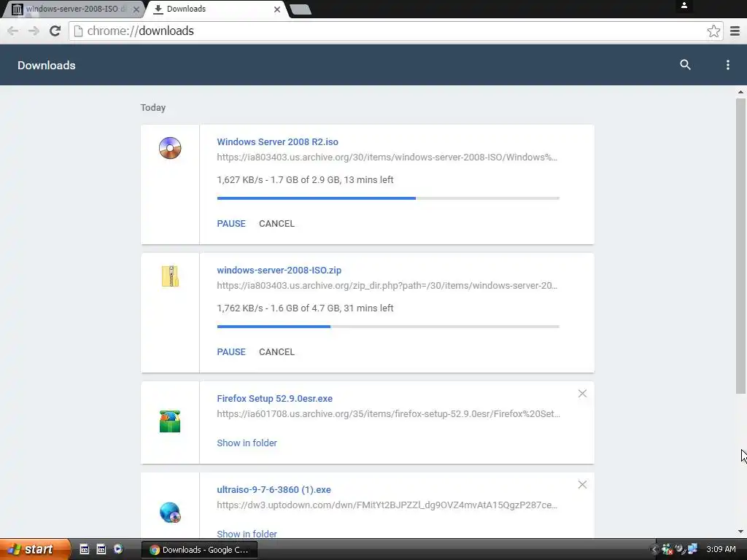Pause the windows-server-2008-ISO.zip download
Viewport: 747px width, 560px height.
[231, 352]
